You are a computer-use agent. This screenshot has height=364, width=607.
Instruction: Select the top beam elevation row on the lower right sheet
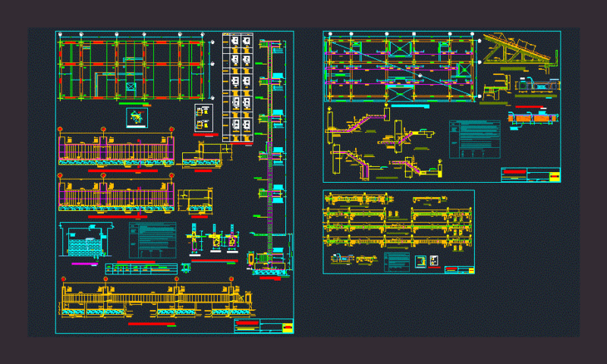click(x=359, y=199)
